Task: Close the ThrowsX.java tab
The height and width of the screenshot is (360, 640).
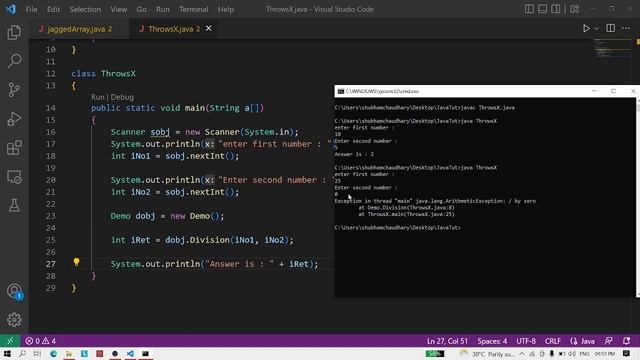Action: tap(209, 29)
